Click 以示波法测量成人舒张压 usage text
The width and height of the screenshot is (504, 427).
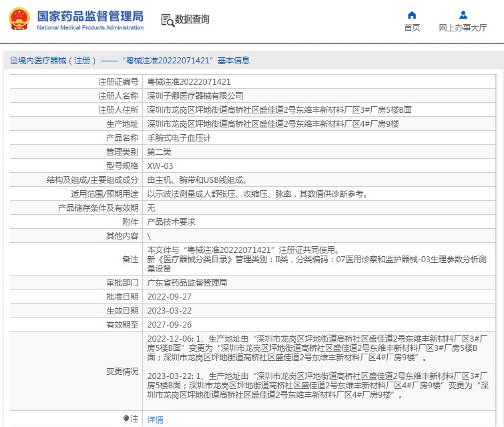(x=258, y=194)
